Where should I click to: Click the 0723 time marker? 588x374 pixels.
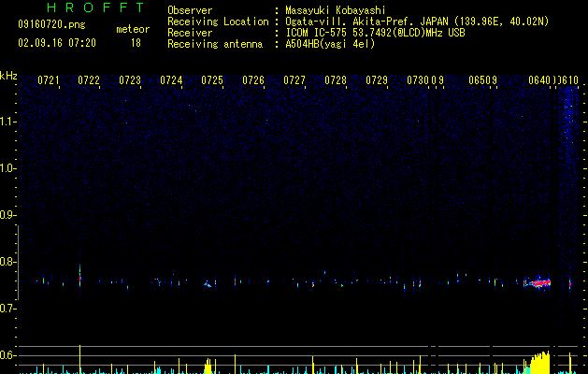[130, 80]
